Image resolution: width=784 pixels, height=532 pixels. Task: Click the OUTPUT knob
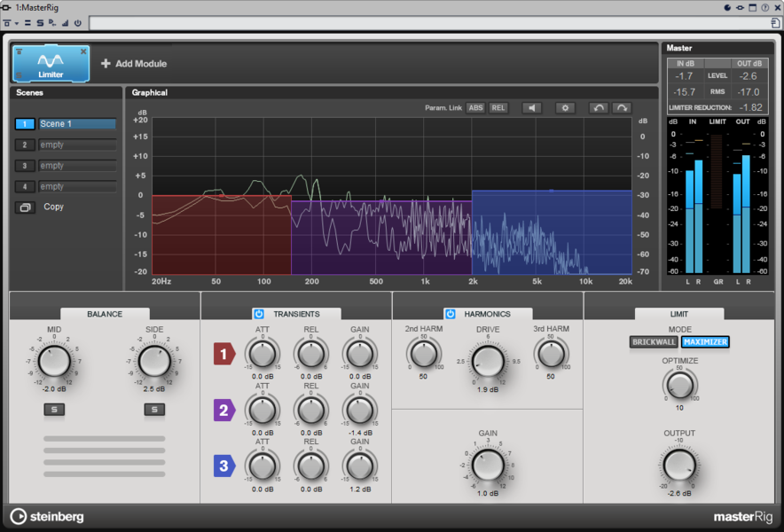(679, 465)
